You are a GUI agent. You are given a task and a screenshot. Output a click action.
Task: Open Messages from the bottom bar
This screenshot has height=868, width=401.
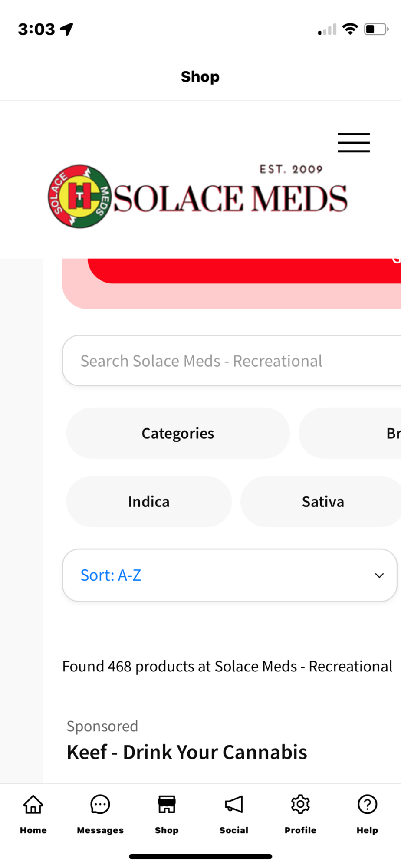point(100,814)
